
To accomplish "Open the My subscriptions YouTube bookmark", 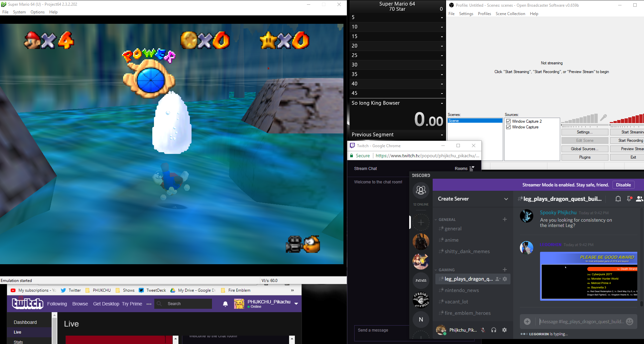I will [33, 290].
